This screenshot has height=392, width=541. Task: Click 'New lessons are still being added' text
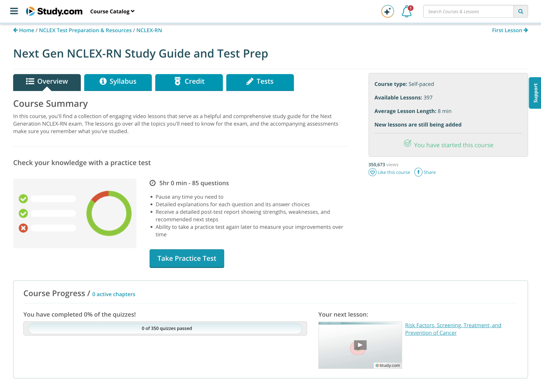point(418,125)
